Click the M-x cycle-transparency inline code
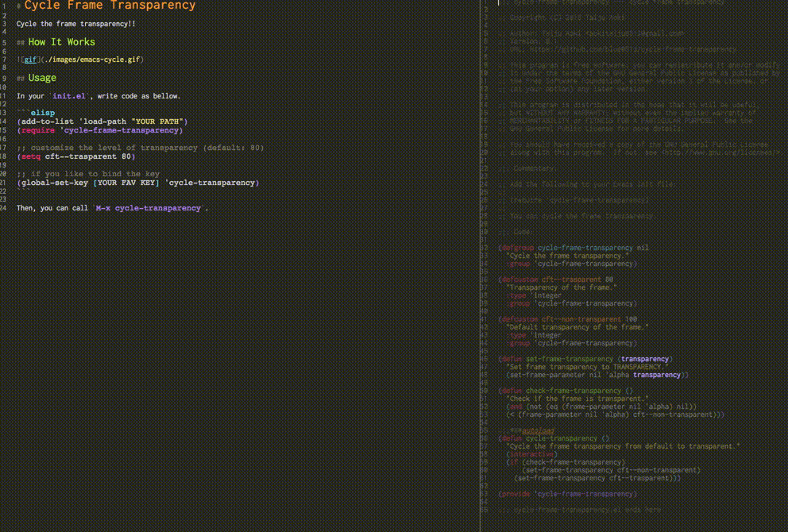788x532 pixels. 148,208
